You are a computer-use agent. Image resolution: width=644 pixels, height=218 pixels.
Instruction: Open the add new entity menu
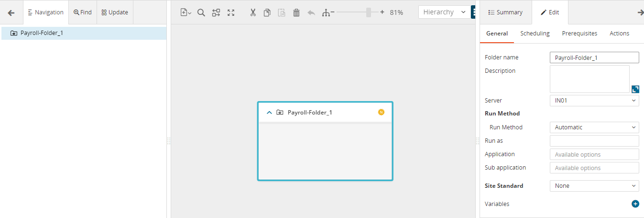[186, 12]
